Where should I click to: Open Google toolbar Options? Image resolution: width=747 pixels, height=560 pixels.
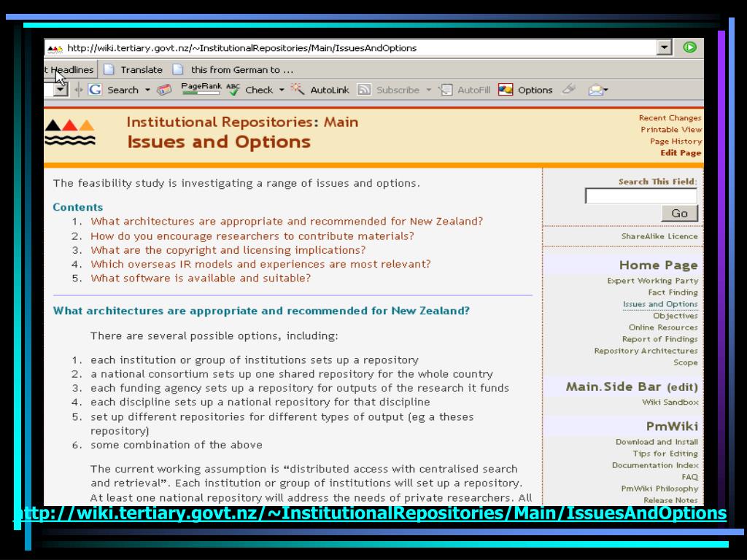pos(525,90)
